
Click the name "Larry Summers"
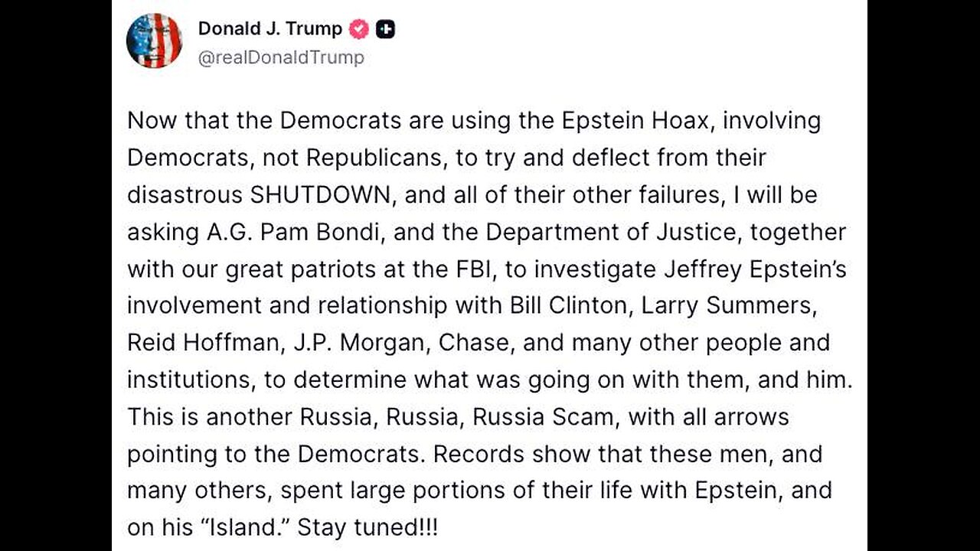[x=726, y=305]
